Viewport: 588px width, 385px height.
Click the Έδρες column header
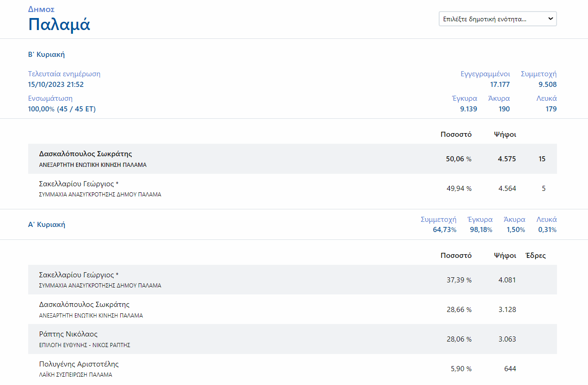click(x=535, y=256)
